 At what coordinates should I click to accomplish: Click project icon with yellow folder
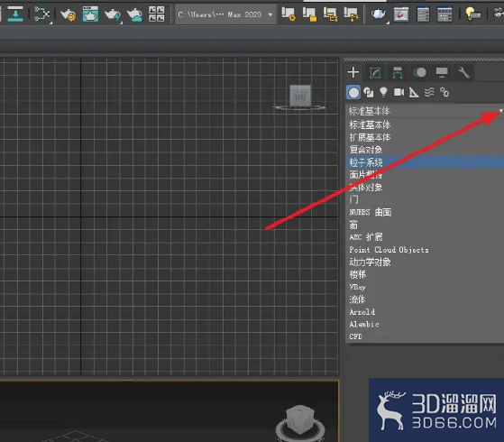(x=309, y=14)
